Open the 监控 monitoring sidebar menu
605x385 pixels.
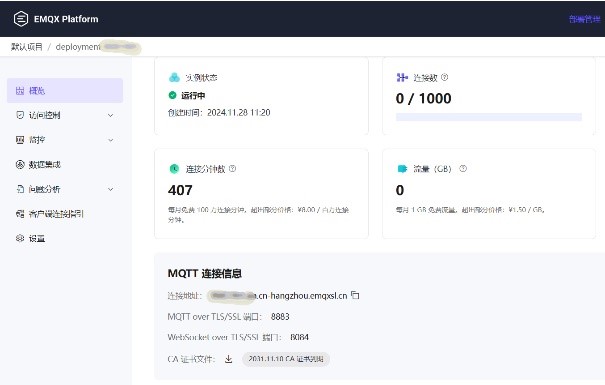(x=65, y=140)
